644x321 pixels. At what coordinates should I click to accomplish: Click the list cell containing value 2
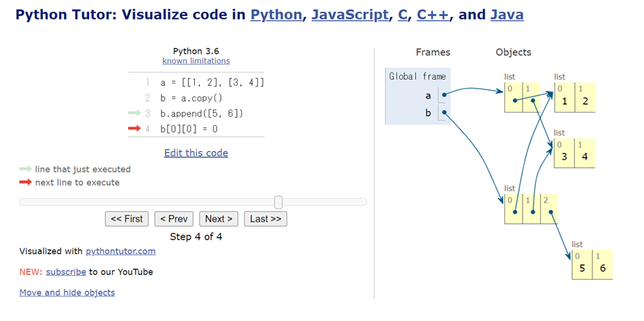tap(585, 101)
